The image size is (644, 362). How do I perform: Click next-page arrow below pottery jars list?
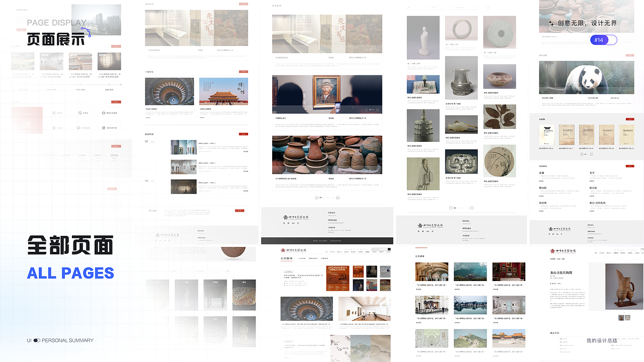click(338, 198)
